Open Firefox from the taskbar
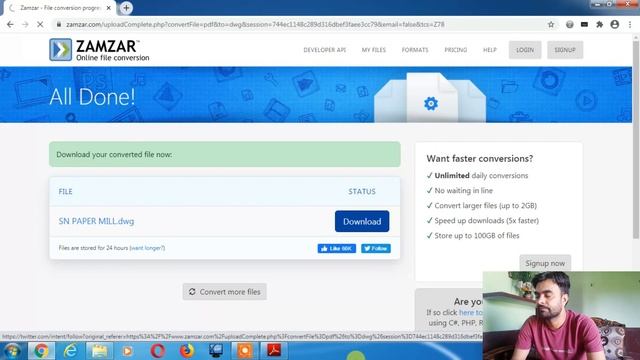Screen dimensions: 640x360 187,351
